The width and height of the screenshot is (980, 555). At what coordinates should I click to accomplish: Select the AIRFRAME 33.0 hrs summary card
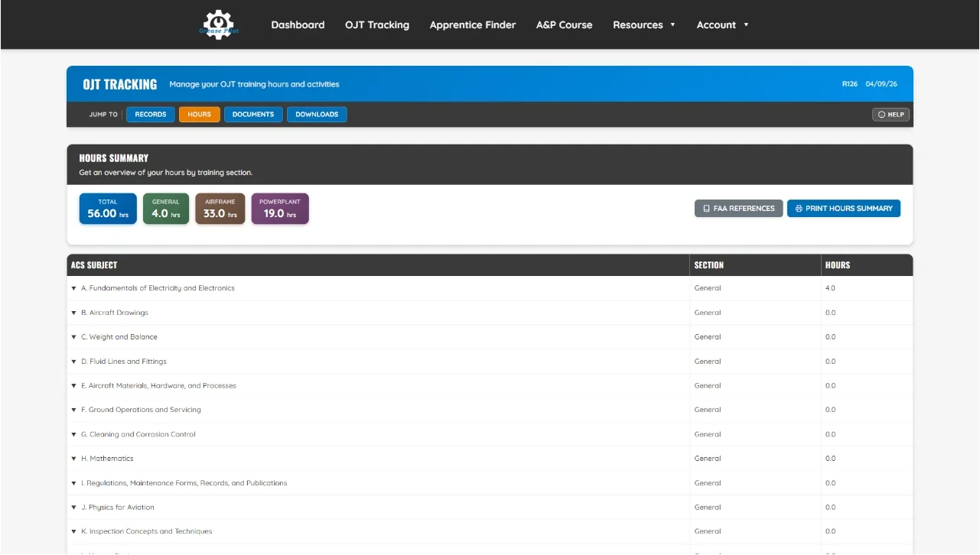[220, 208]
